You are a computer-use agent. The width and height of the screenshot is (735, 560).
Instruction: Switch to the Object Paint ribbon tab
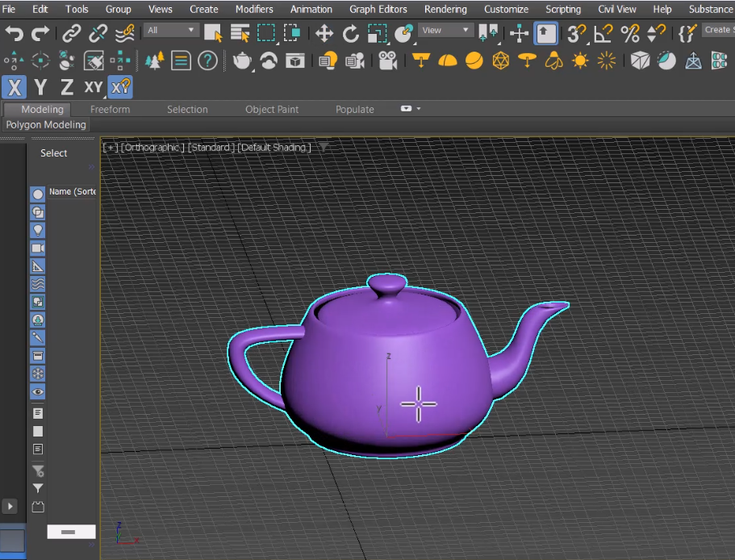(272, 110)
